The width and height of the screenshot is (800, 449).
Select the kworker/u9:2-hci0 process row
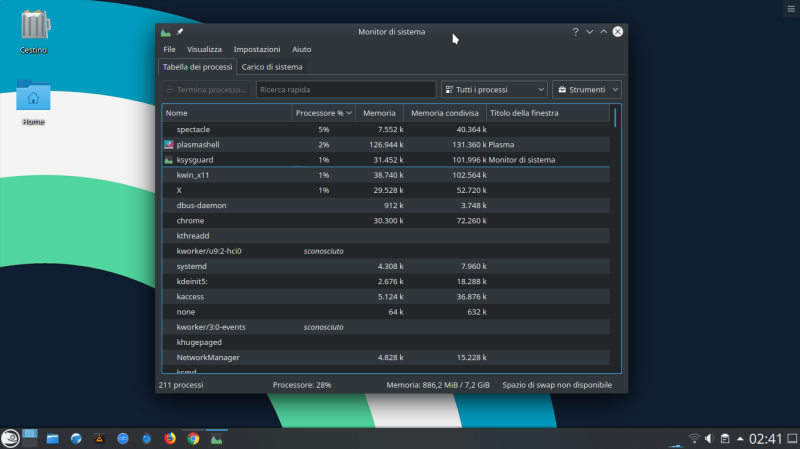point(386,251)
